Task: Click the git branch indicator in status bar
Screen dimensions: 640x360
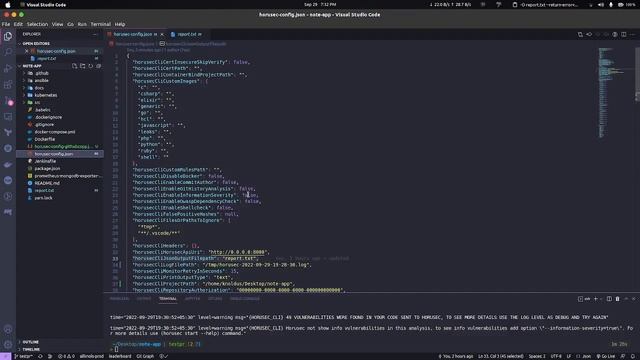Action: pos(24,356)
